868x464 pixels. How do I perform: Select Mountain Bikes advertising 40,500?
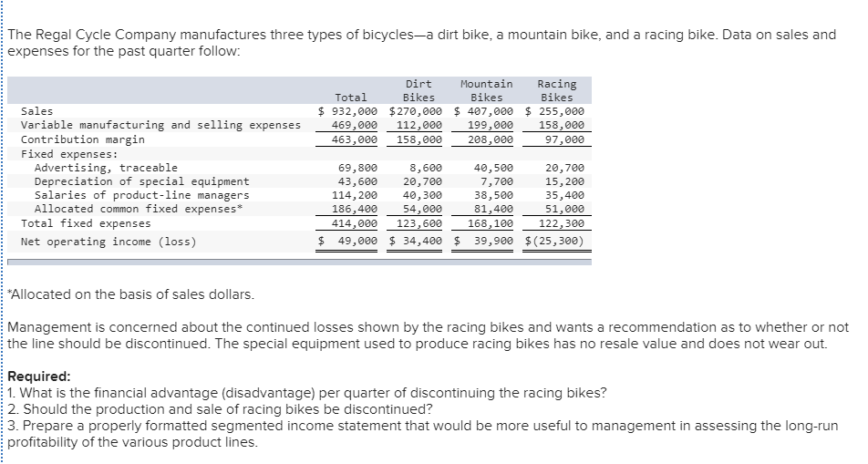(x=494, y=168)
